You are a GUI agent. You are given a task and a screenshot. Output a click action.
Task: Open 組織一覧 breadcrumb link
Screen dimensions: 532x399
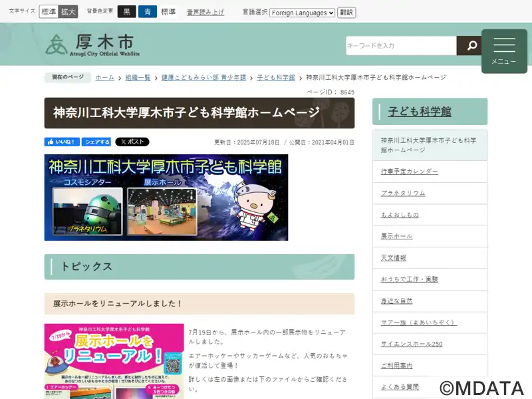click(x=138, y=77)
